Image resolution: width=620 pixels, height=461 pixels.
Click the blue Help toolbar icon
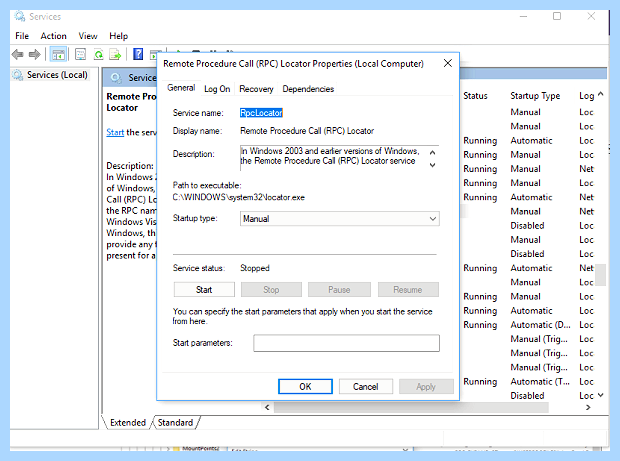click(x=138, y=54)
